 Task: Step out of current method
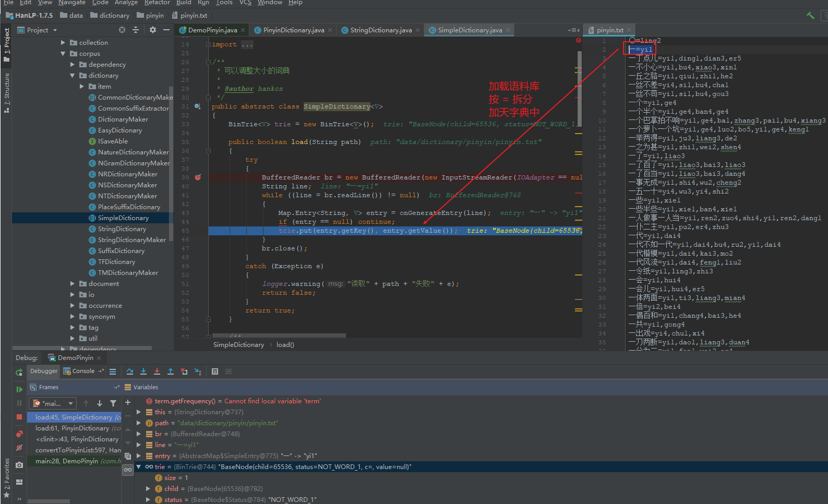[x=171, y=371]
